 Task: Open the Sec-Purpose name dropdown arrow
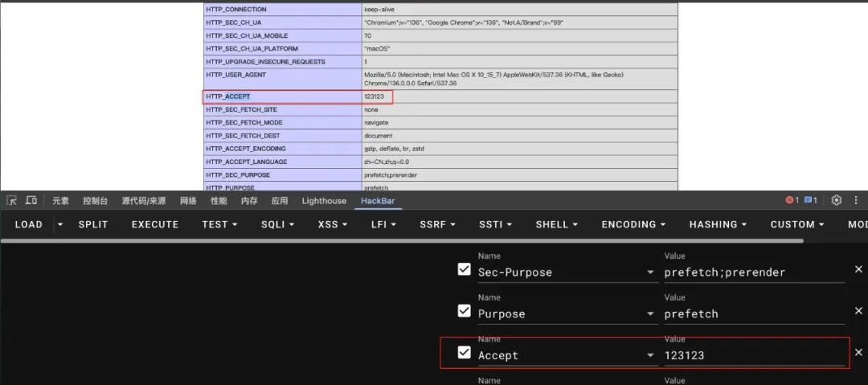650,272
